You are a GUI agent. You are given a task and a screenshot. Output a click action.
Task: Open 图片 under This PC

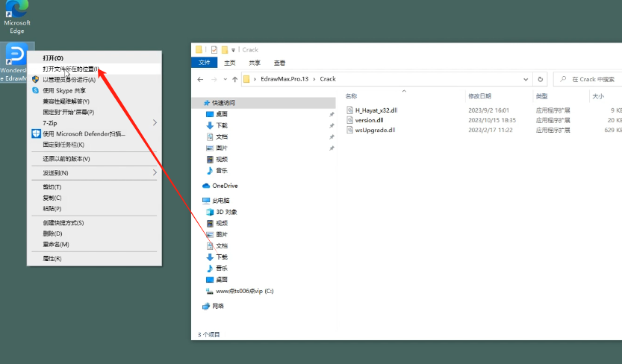coord(221,234)
